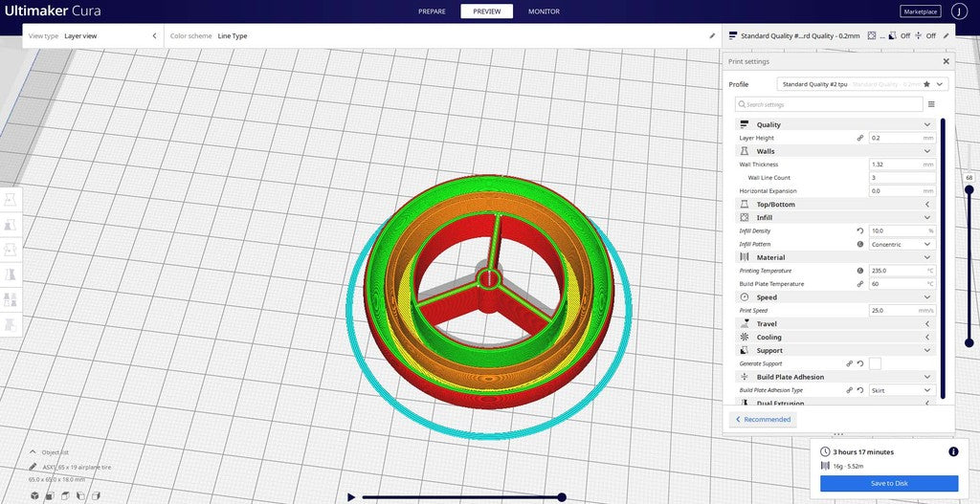Select the PREVIEW stage tab
Viewport: 980px width, 504px height.
coord(486,11)
